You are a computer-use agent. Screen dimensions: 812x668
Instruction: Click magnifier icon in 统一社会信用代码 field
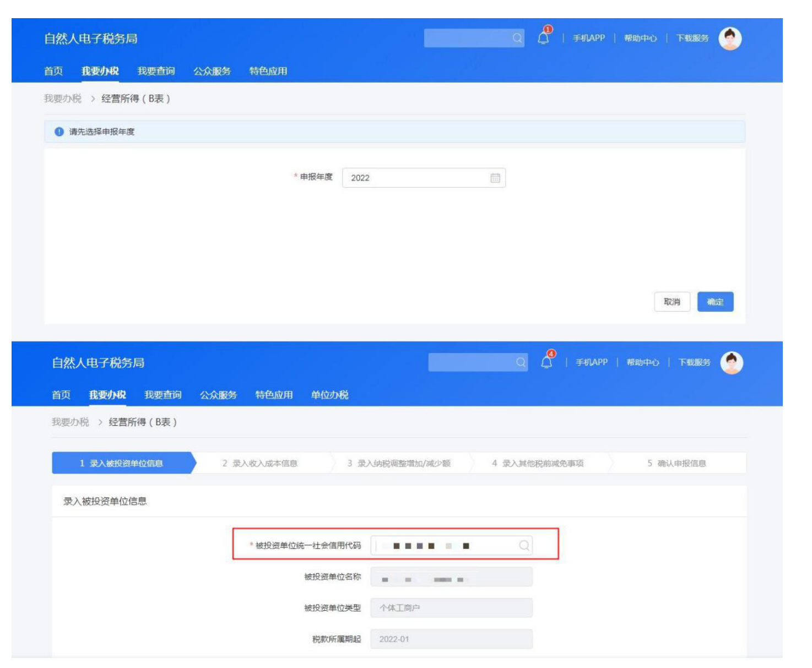[x=524, y=545]
